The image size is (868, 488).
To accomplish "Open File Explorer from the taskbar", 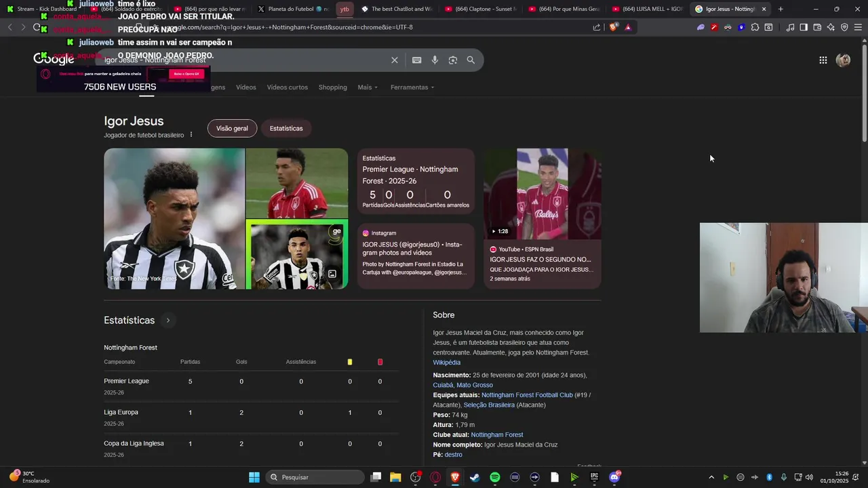I will pyautogui.click(x=395, y=477).
